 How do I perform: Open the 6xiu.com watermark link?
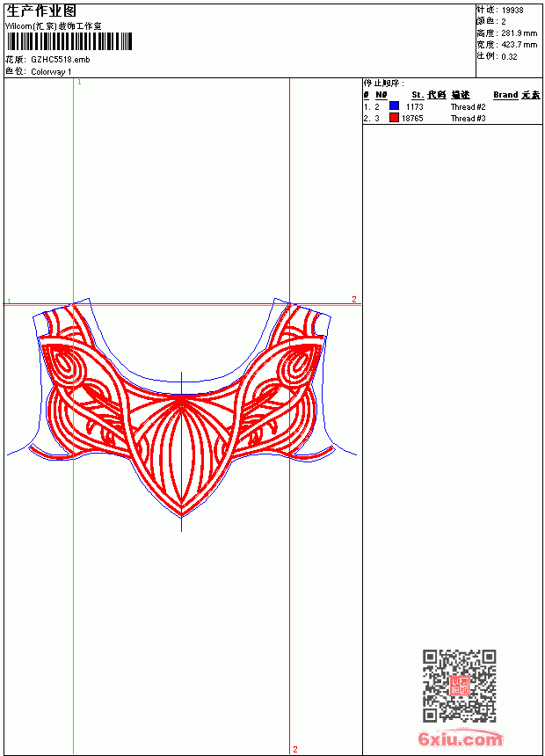click(x=460, y=738)
